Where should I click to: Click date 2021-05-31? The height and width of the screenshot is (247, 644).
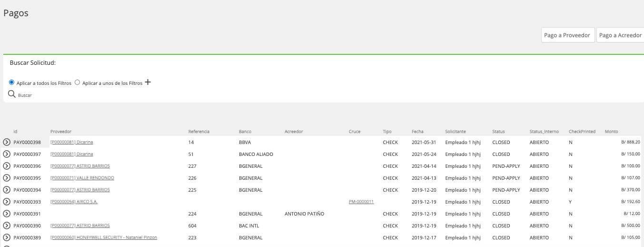tap(424, 142)
